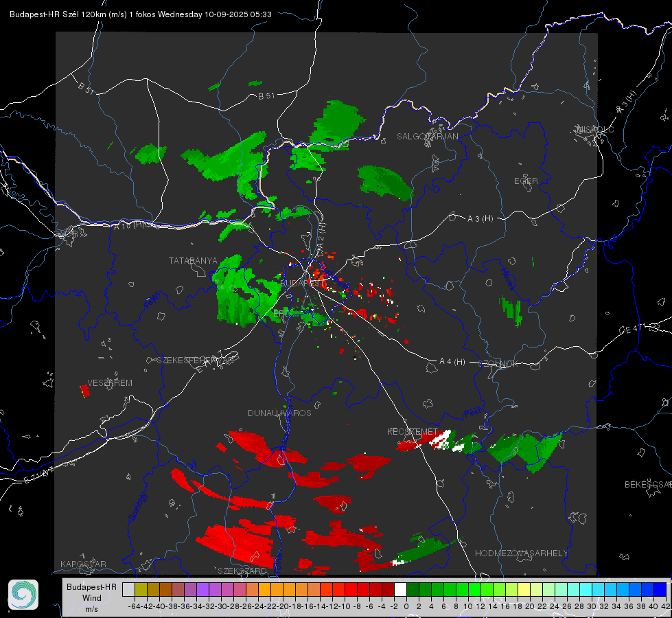Select the TATABÁNYA city label
The height and width of the screenshot is (618, 672).
(193, 260)
